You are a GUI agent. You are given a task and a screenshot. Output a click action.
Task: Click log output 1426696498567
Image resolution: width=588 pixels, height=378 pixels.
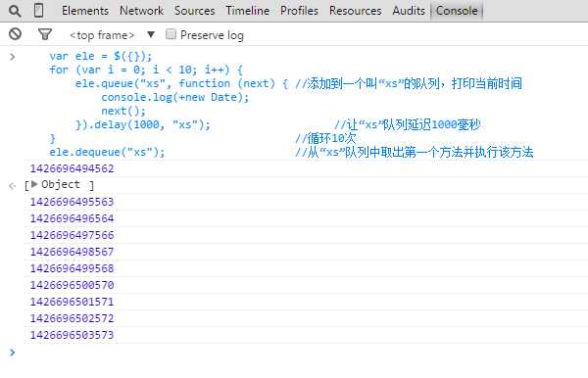coord(72,252)
